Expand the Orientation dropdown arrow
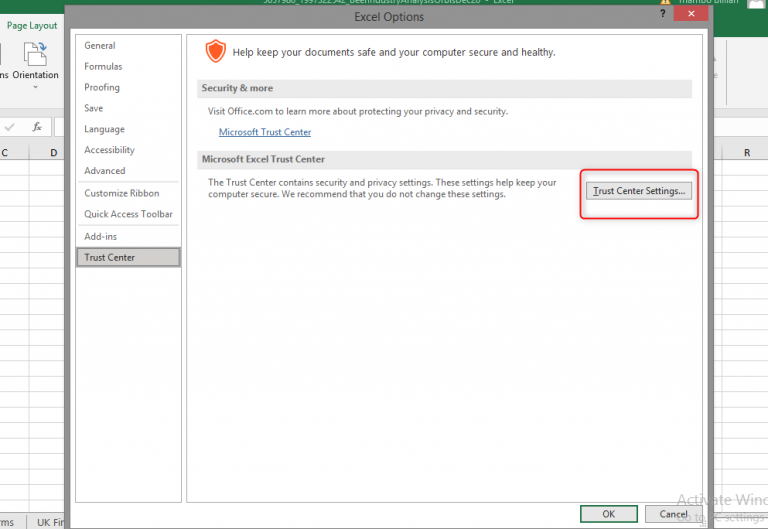Image resolution: width=768 pixels, height=529 pixels. pyautogui.click(x=35, y=87)
